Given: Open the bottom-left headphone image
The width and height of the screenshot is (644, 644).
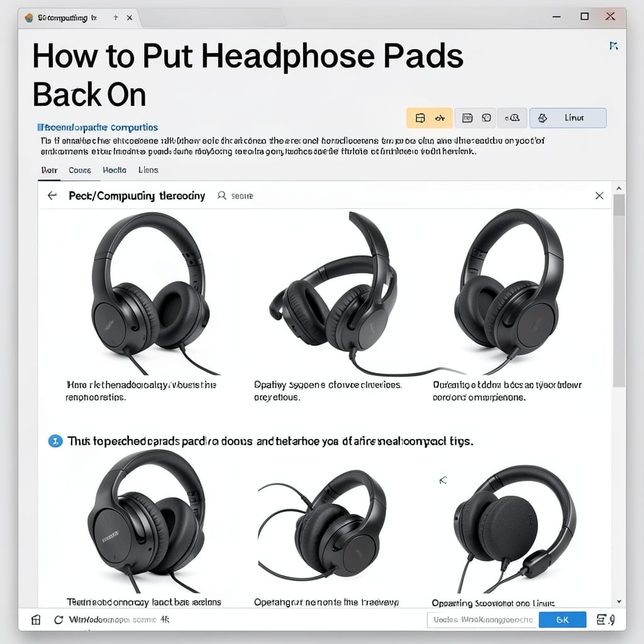Looking at the screenshot, I should [146, 521].
